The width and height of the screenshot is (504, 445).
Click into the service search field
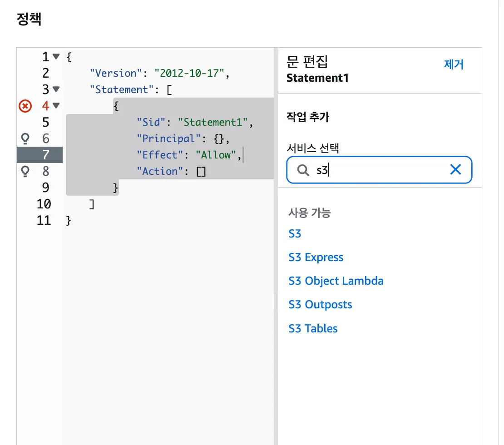379,170
